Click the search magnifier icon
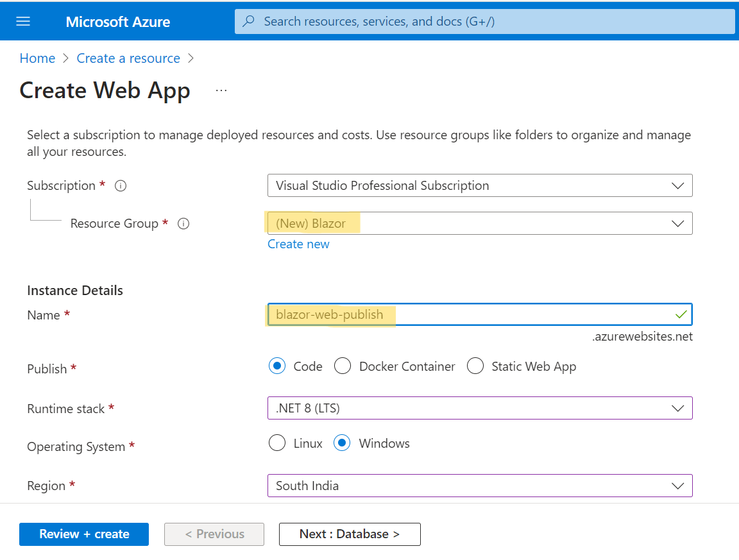 (249, 21)
